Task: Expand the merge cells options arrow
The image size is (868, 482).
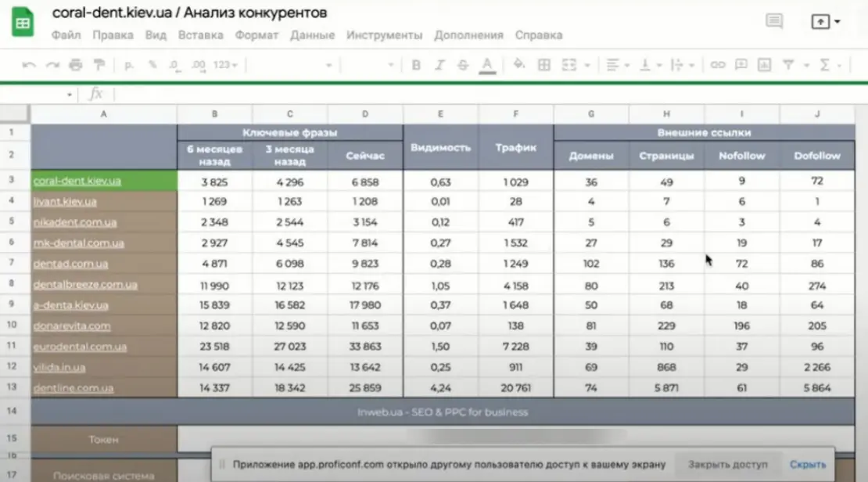Action: coord(586,66)
